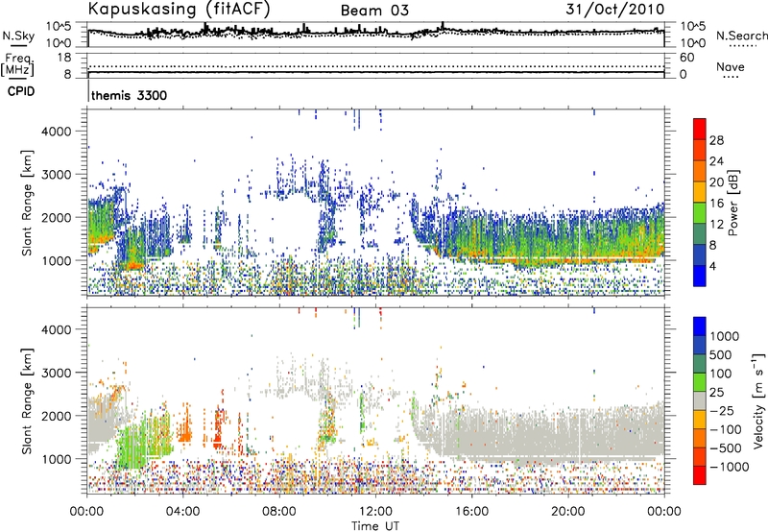Click the 'Power [dB]' color bar label
768x532 pixels.
[x=732, y=203]
